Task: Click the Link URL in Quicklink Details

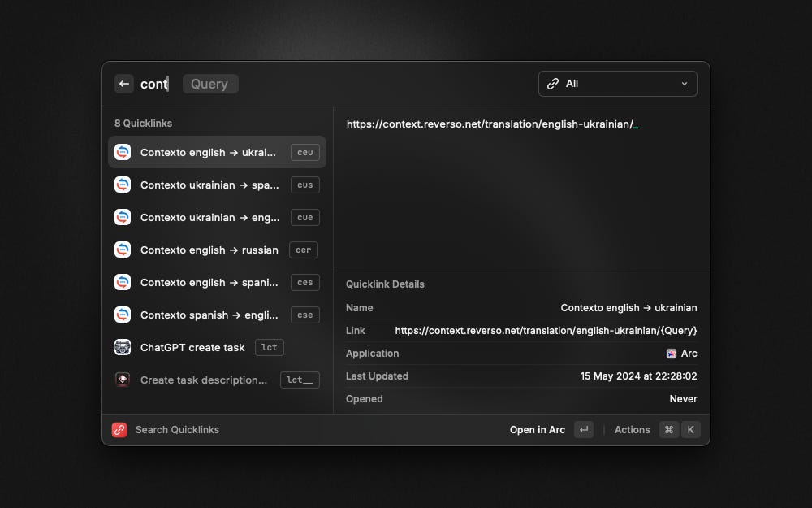Action: (546, 331)
